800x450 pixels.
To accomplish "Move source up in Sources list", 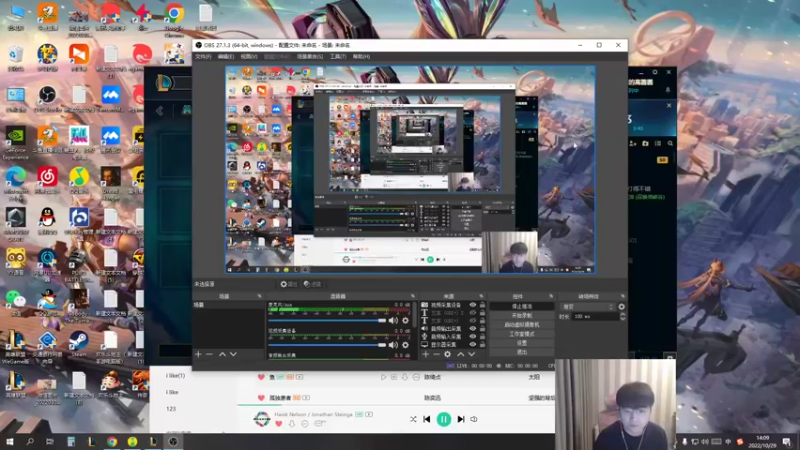I will click(x=461, y=354).
